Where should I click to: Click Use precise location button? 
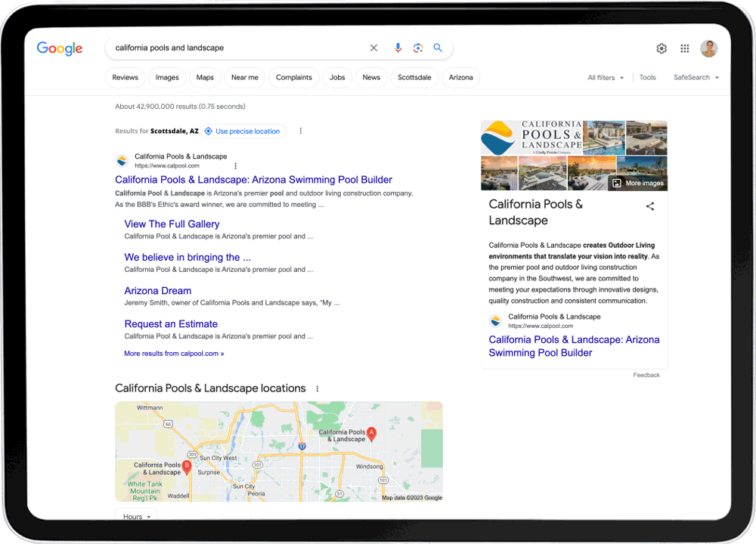(243, 131)
